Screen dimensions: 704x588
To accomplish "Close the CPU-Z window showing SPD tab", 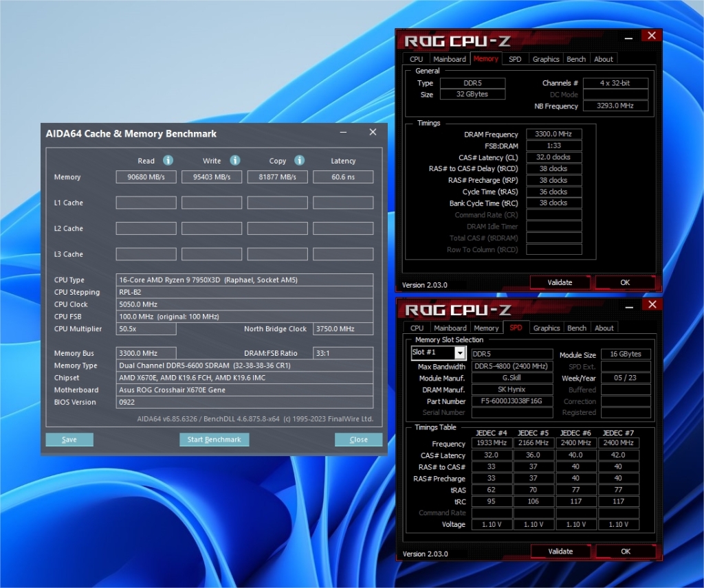I will point(651,304).
